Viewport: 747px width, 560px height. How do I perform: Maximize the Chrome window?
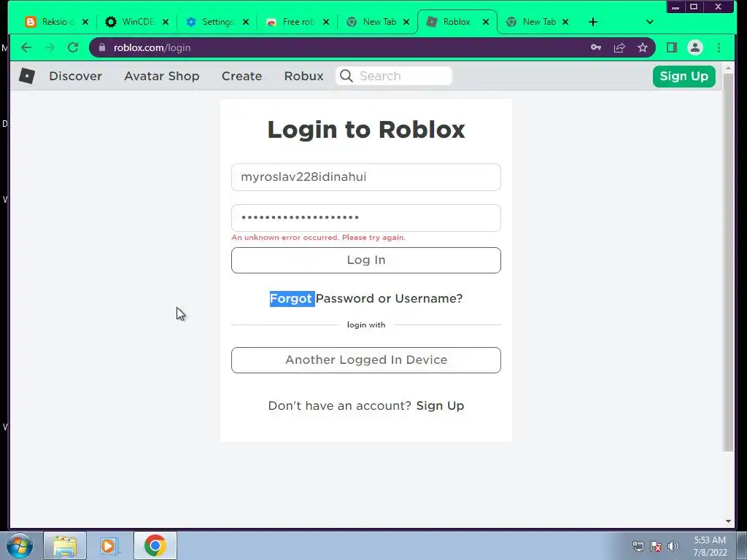coord(694,7)
